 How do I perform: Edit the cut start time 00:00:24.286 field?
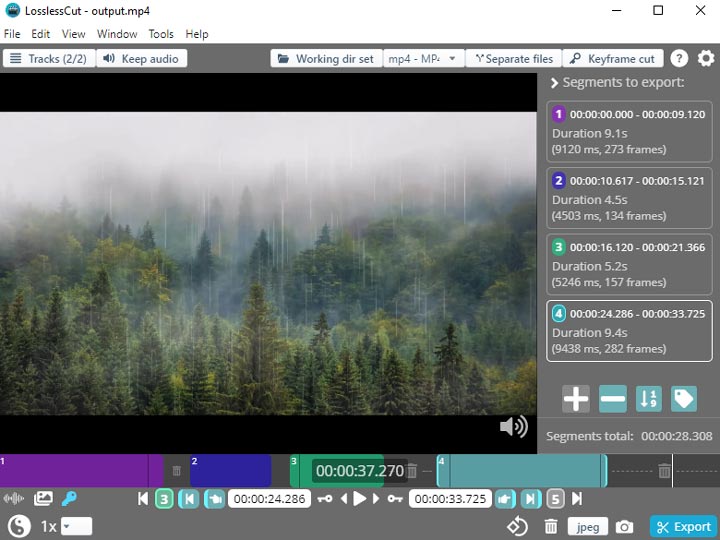[270, 499]
